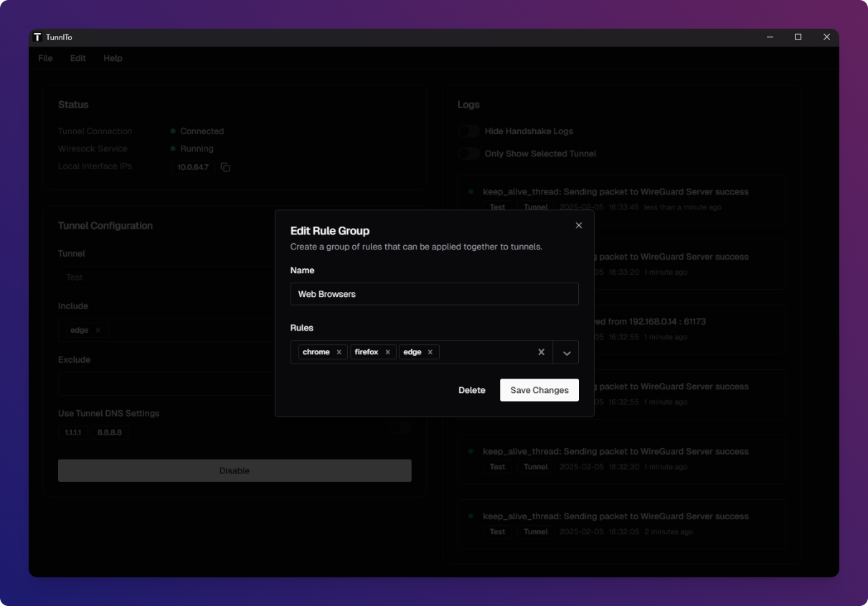Click the TunnlTo app logo icon

[38, 37]
